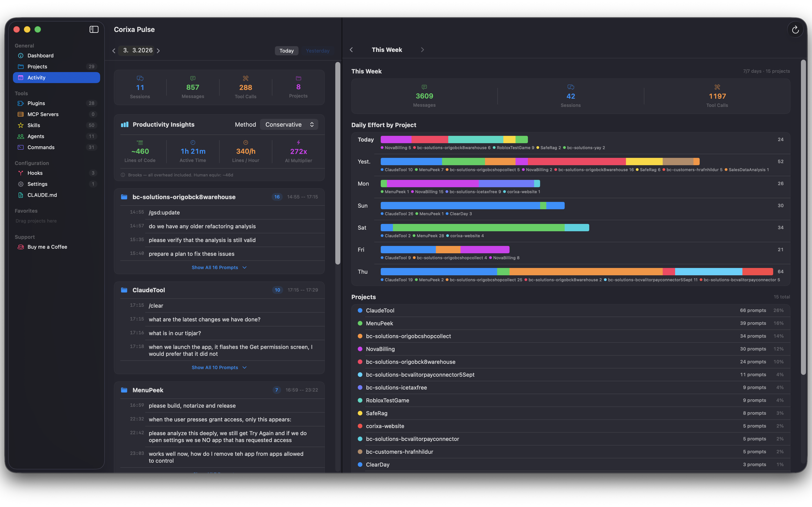Expand Show All 10 Prompts under ClaudeTool
Viewport: 812px width, 507px height.
[219, 367]
